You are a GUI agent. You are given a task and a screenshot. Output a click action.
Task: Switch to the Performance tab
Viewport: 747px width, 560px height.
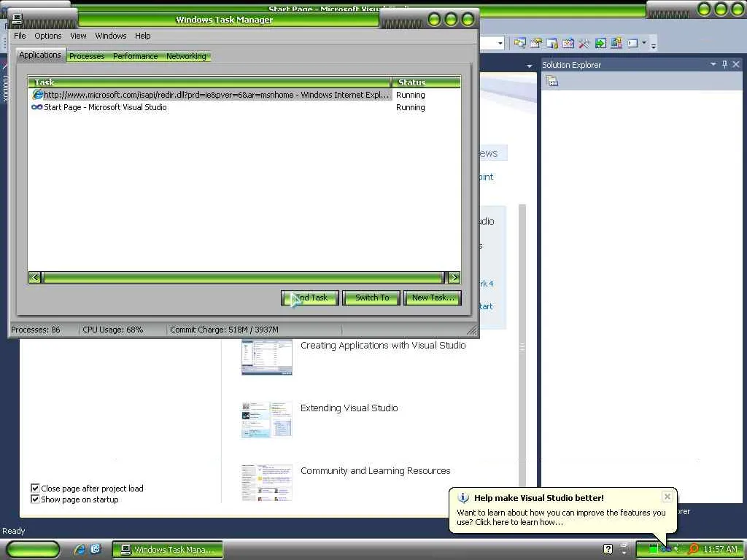tap(135, 56)
